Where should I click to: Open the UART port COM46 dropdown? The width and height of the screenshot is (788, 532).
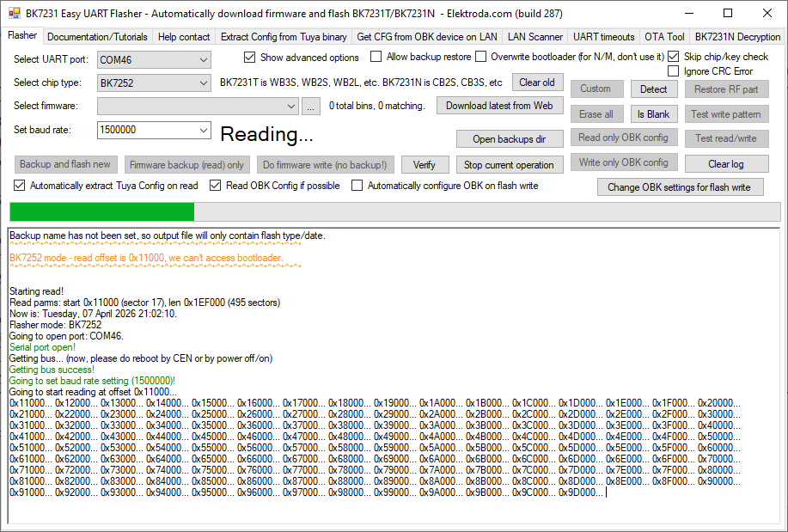click(x=154, y=60)
